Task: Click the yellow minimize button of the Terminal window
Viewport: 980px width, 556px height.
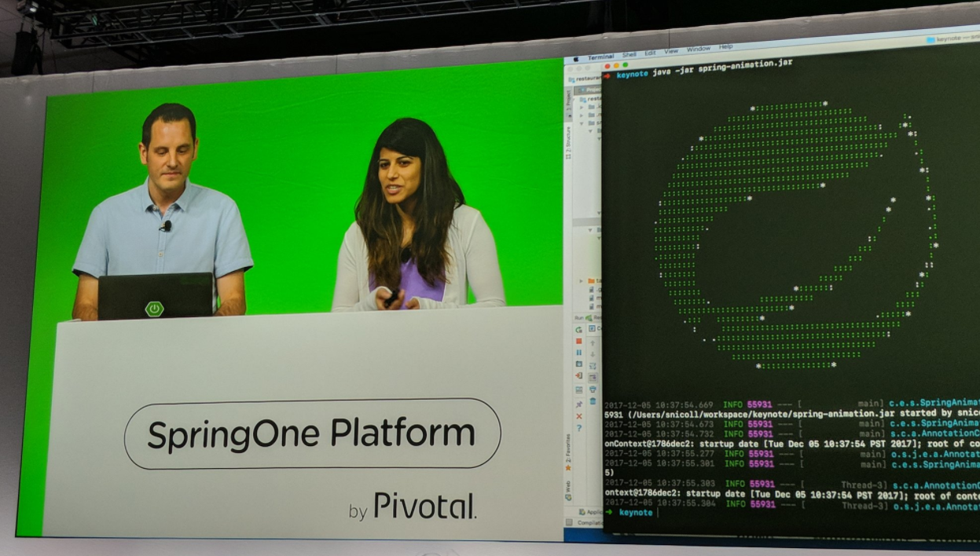Action: pyautogui.click(x=616, y=65)
